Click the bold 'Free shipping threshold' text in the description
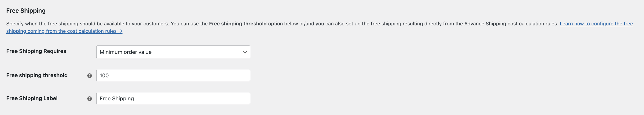The image size is (644, 115). pos(238,24)
